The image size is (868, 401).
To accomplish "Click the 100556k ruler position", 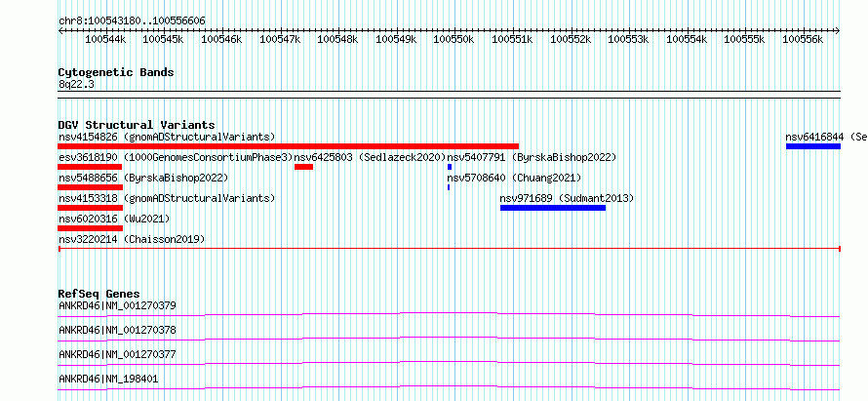I will [x=803, y=39].
